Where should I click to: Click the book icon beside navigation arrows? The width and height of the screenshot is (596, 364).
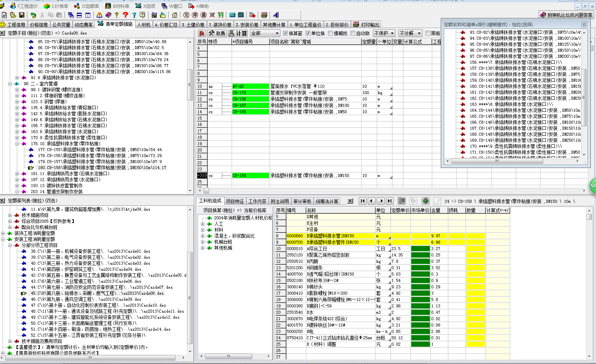pos(402,201)
